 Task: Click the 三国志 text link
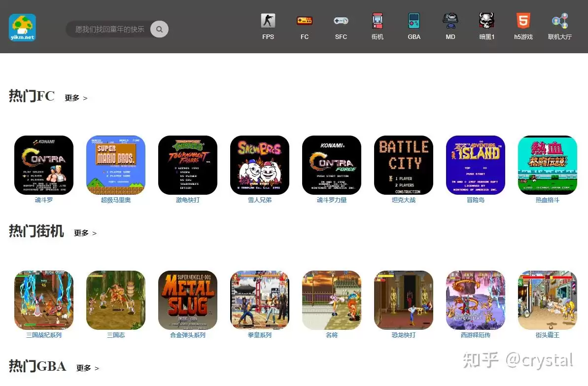[x=116, y=335]
